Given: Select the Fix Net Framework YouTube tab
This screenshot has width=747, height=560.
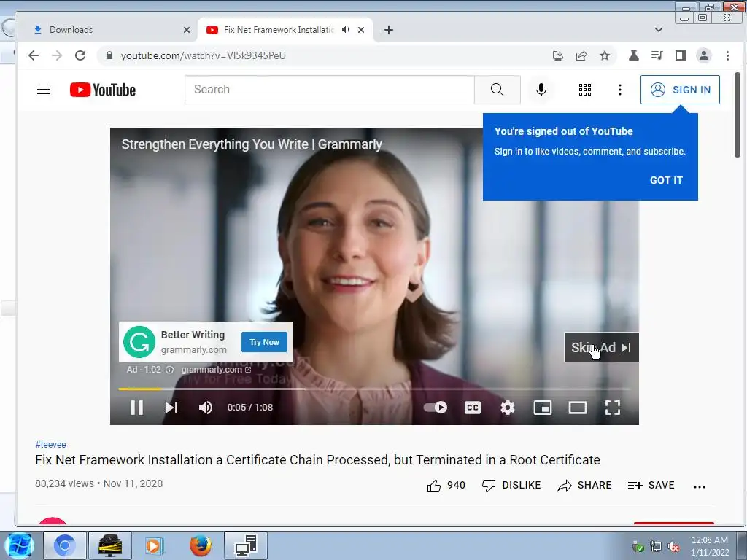Looking at the screenshot, I should coord(279,29).
